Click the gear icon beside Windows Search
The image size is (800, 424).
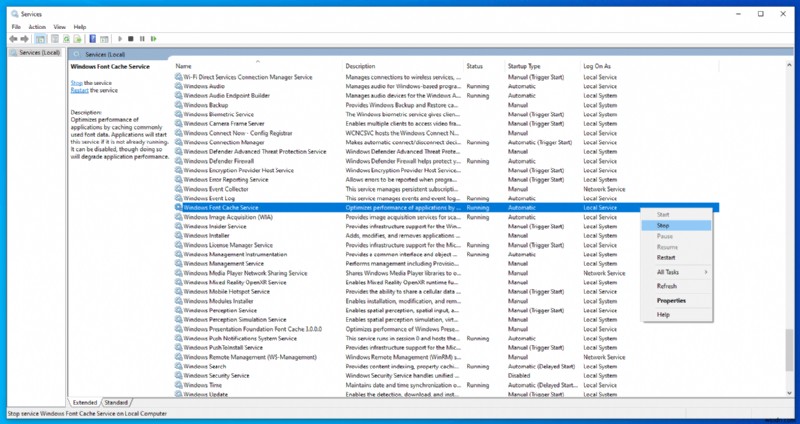pyautogui.click(x=179, y=366)
